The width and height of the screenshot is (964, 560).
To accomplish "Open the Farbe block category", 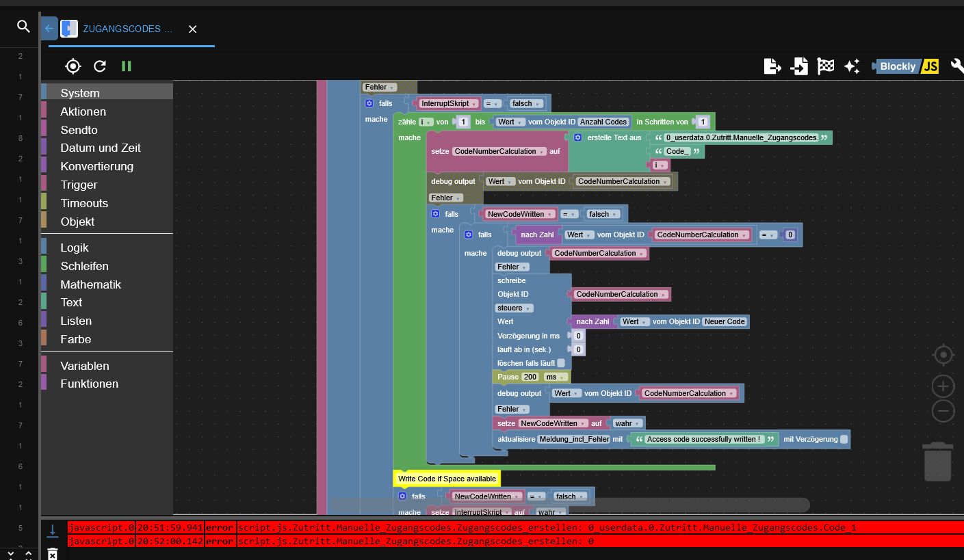I will 107,339.
